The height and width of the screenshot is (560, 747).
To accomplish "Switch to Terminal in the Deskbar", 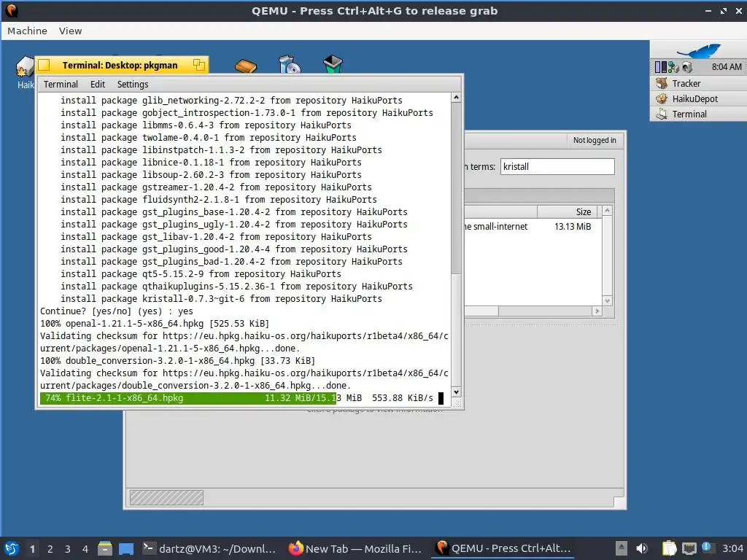I will pos(698,114).
